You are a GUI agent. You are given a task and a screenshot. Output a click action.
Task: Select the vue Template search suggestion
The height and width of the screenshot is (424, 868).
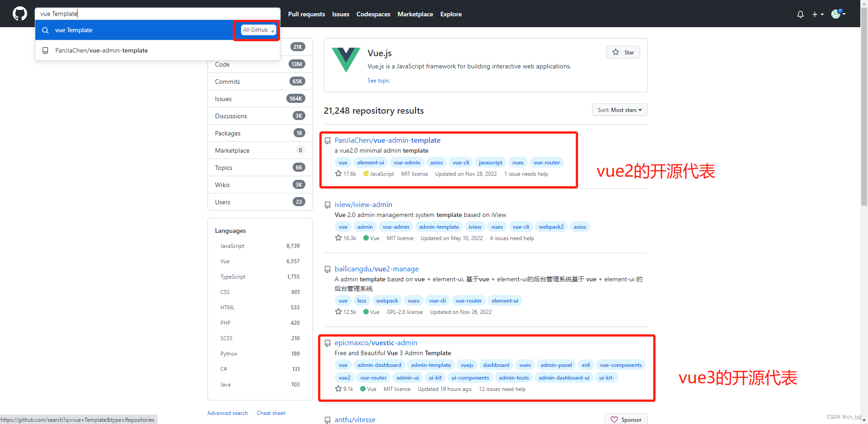[158, 30]
